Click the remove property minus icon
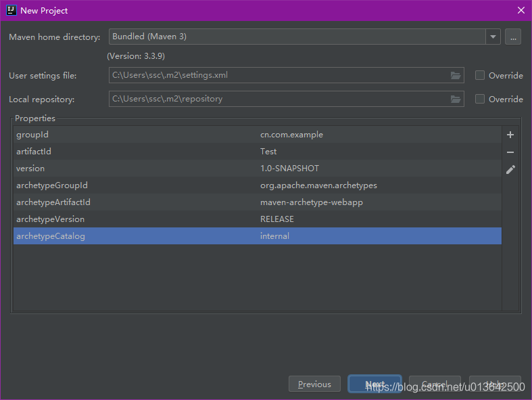Screen dimensions: 532x400 tap(510, 152)
